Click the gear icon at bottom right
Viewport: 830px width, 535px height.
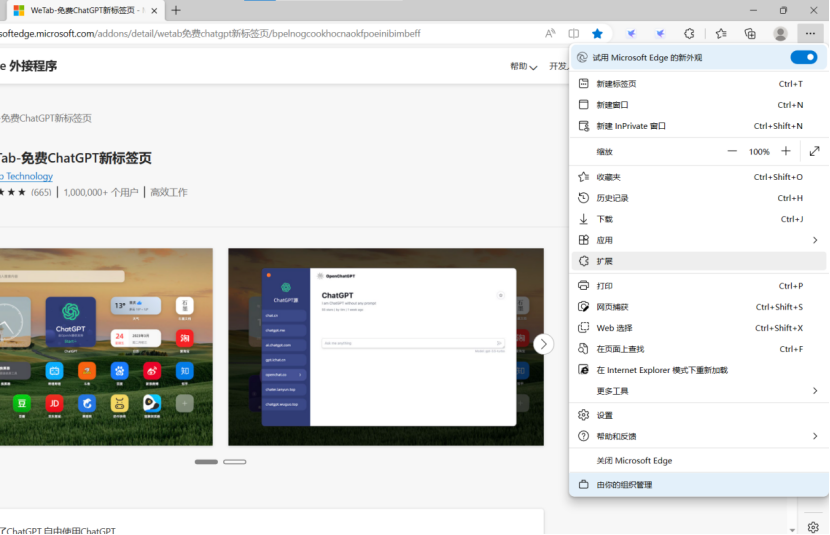coord(814,527)
